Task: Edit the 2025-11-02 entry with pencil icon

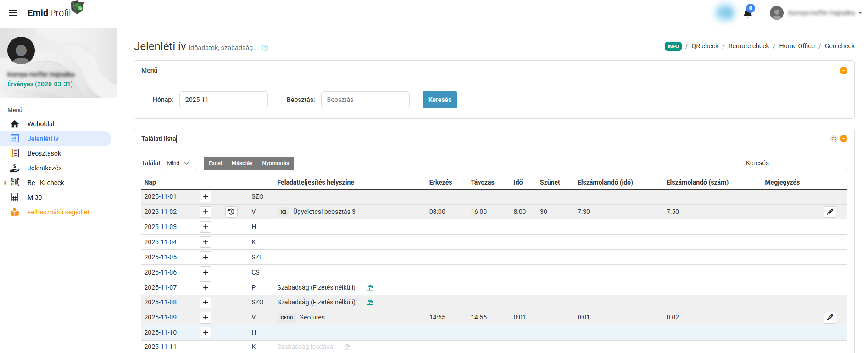Action: click(x=830, y=212)
